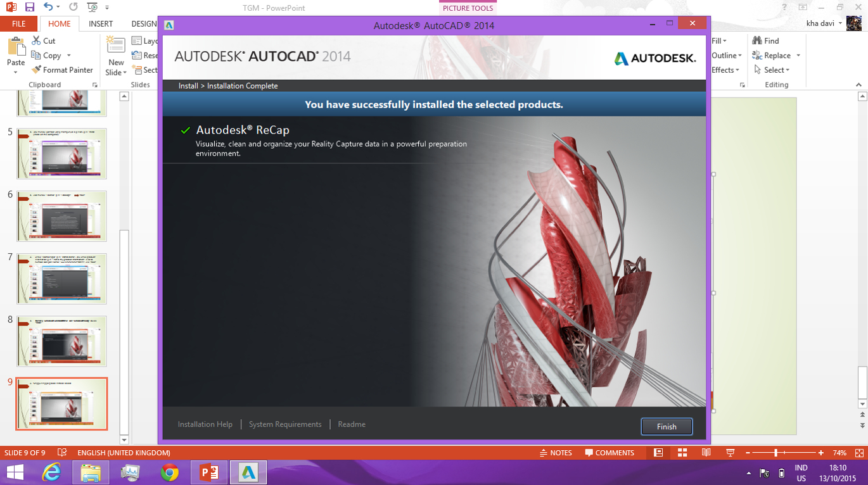Click the PICTURE TOOLS contextual tab label
Viewport: 868px width, 485px height.
pos(468,8)
